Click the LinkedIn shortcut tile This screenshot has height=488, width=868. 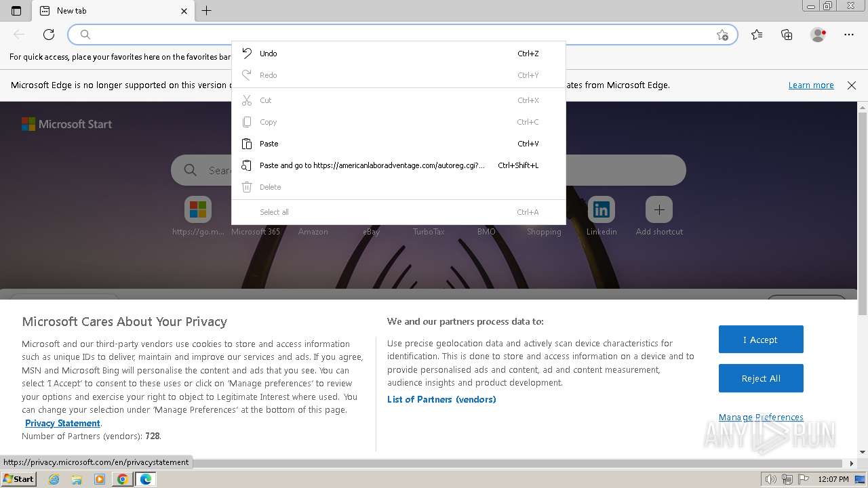coord(601,210)
